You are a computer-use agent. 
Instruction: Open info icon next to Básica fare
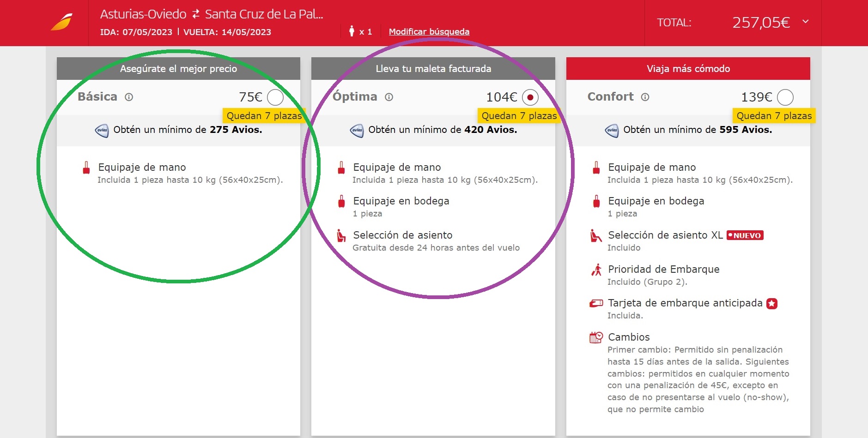tap(129, 97)
